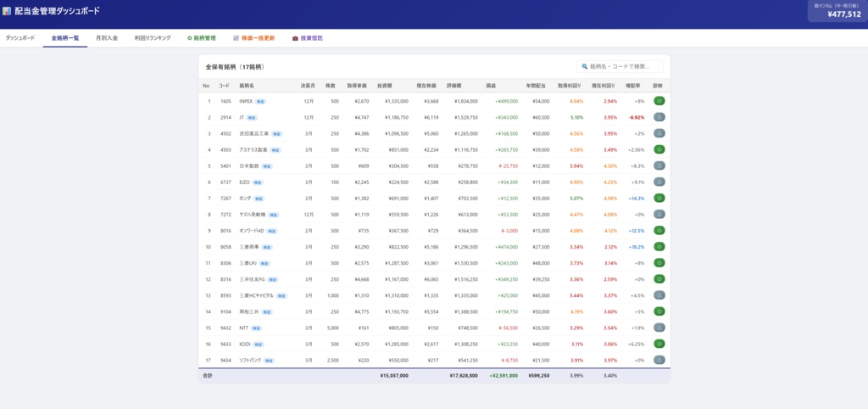The width and height of the screenshot is (868, 409).
Task: Sort by the 銘柄名 column header
Action: coord(247,86)
